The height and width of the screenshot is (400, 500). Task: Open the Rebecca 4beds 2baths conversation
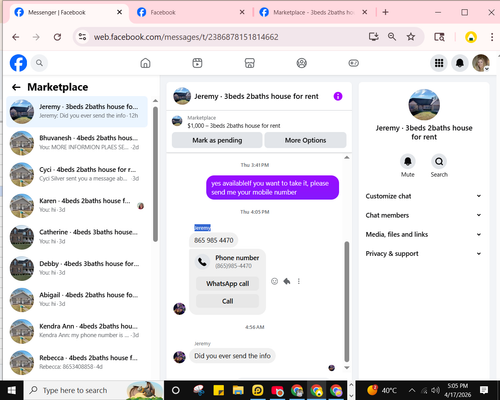click(77, 362)
